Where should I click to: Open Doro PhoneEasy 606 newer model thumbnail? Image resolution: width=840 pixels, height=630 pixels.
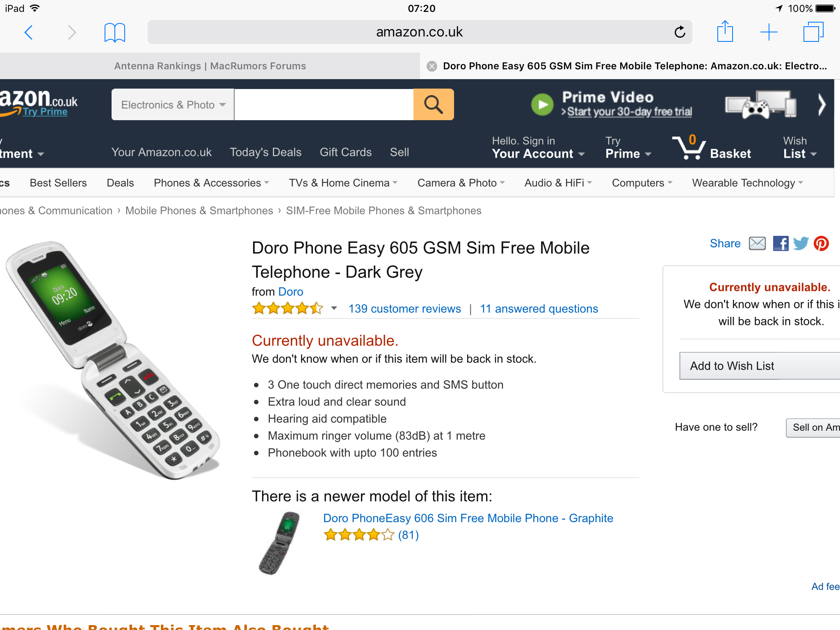280,542
